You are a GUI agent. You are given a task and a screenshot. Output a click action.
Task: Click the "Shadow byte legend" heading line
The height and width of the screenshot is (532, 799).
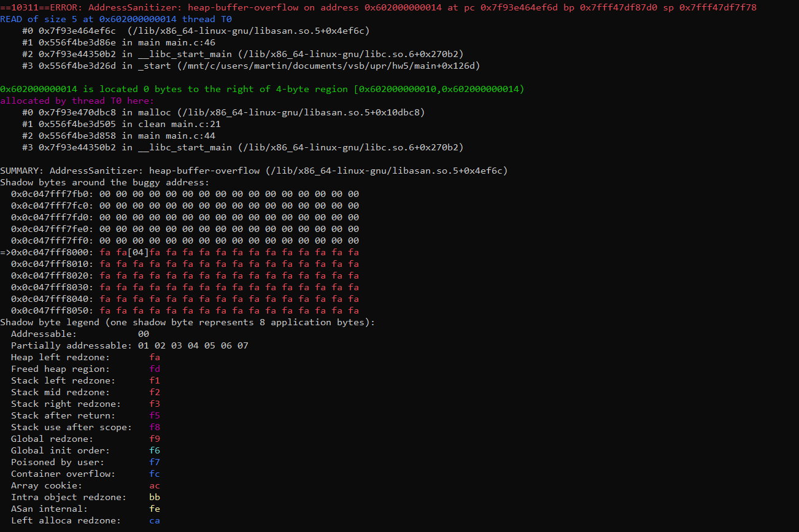187,322
